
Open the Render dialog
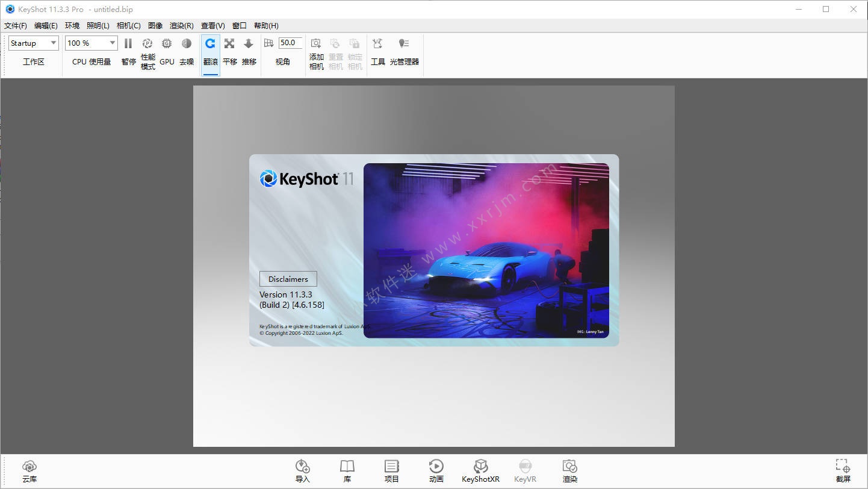pos(570,471)
